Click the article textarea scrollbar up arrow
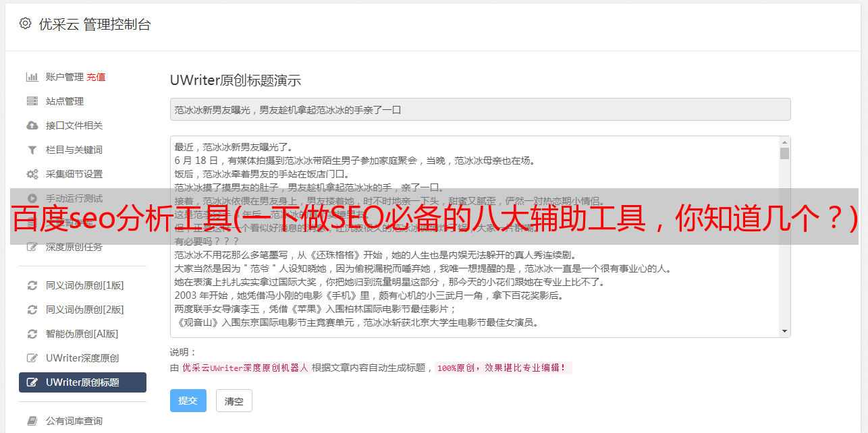This screenshot has width=868, height=433. tap(784, 142)
